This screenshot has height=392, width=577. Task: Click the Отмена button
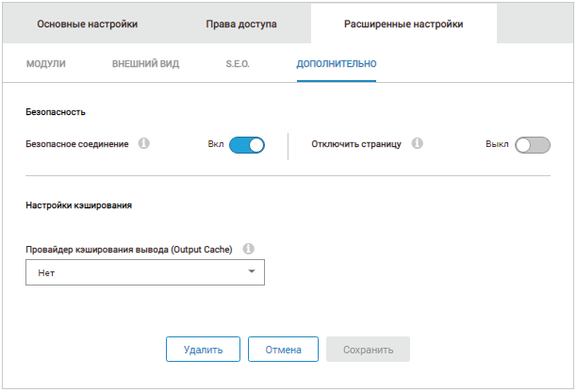coord(283,350)
